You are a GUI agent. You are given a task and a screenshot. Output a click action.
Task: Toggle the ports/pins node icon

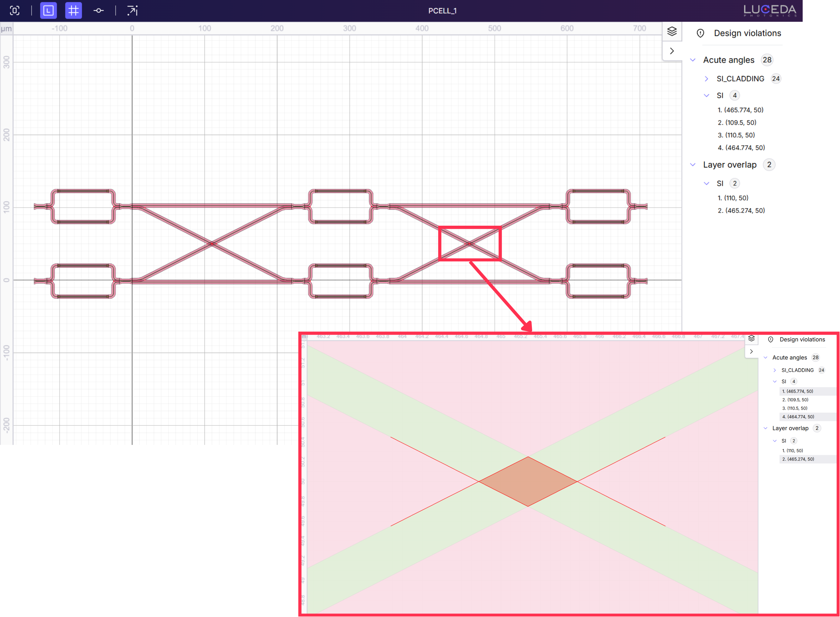coord(98,11)
